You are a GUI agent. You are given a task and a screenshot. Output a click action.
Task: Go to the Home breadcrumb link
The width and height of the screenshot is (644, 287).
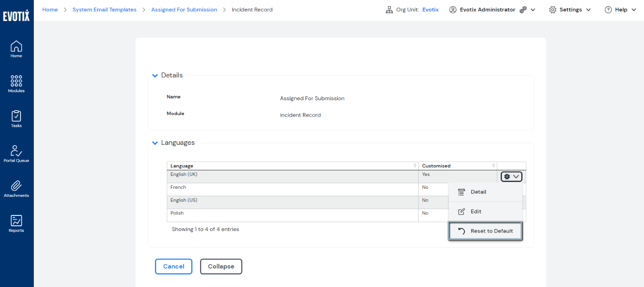coord(50,10)
